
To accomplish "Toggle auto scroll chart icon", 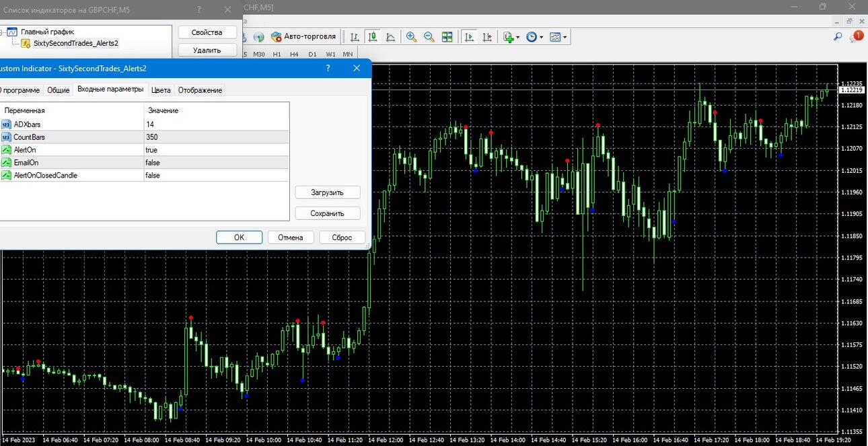I will [x=470, y=36].
